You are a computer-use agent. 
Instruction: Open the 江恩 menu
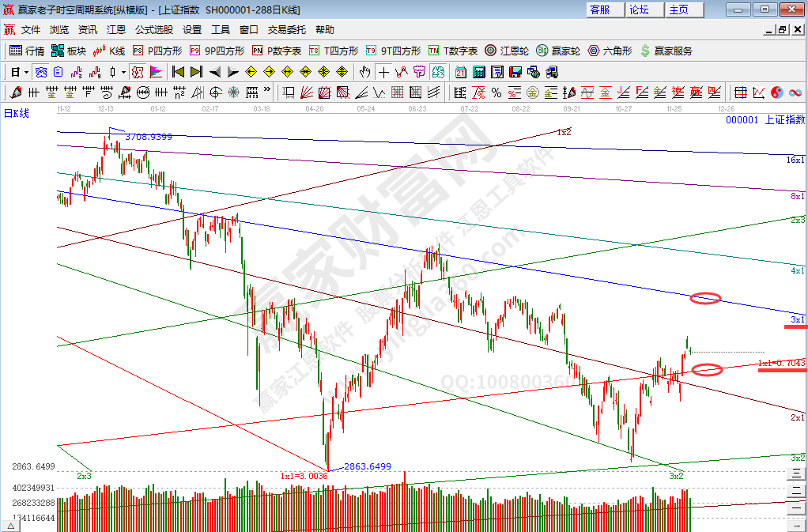coord(116,29)
